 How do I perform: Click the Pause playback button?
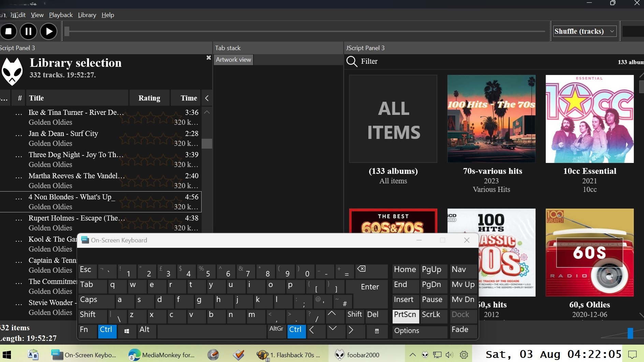[29, 31]
